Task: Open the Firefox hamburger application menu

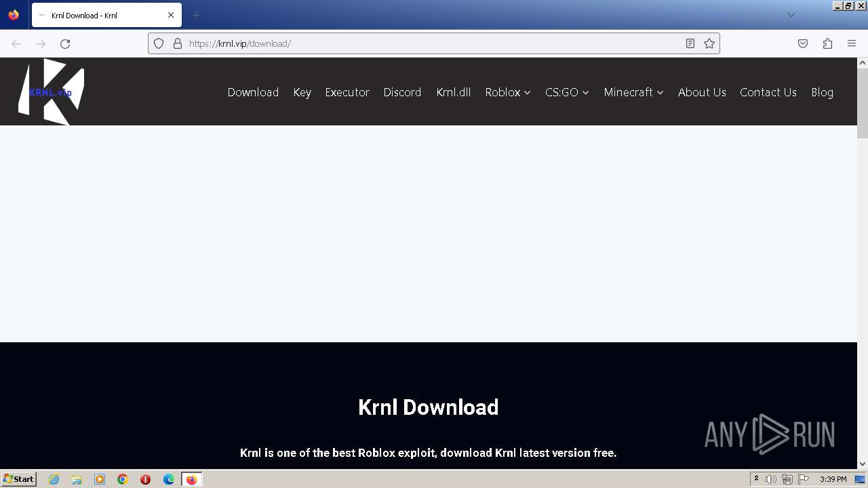Action: [852, 43]
